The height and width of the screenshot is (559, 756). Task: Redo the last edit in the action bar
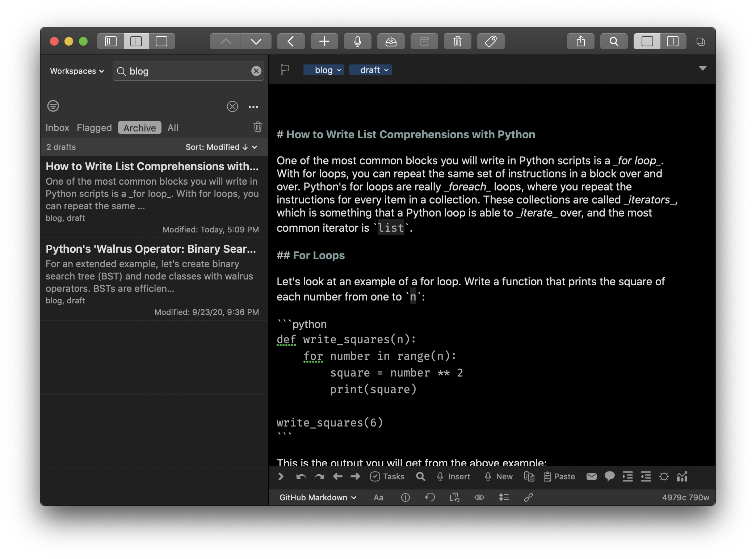tap(319, 476)
